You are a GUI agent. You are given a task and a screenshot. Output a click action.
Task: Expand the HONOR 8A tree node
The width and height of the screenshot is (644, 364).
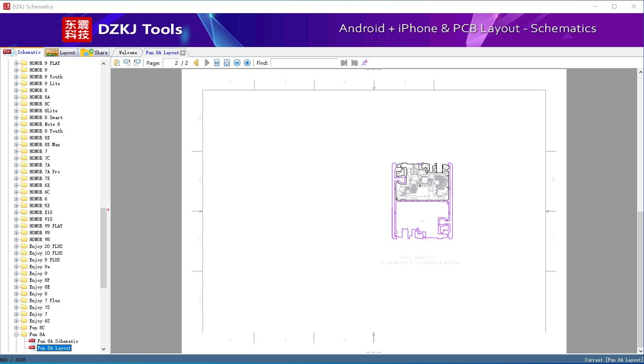tap(16, 97)
